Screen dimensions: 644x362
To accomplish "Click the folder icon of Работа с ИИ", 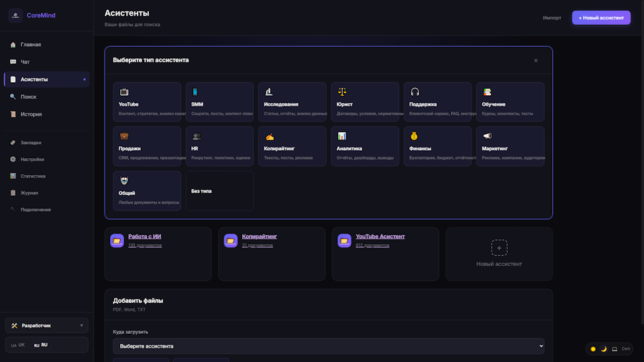I will pos(117,241).
